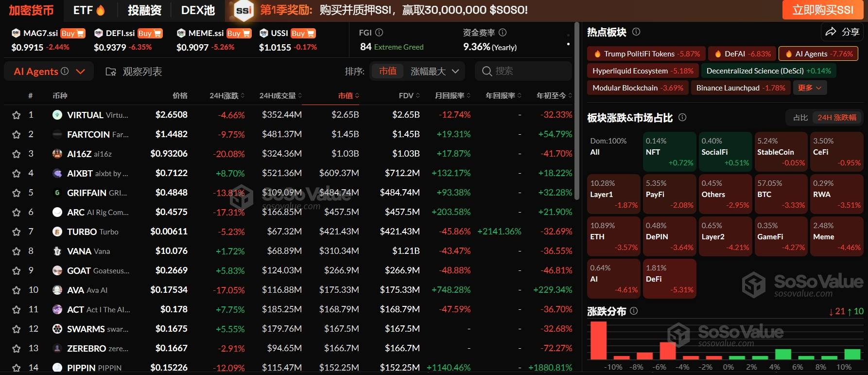Click the info icon beside 资金费率
This screenshot has height=375, width=868.
pos(503,33)
